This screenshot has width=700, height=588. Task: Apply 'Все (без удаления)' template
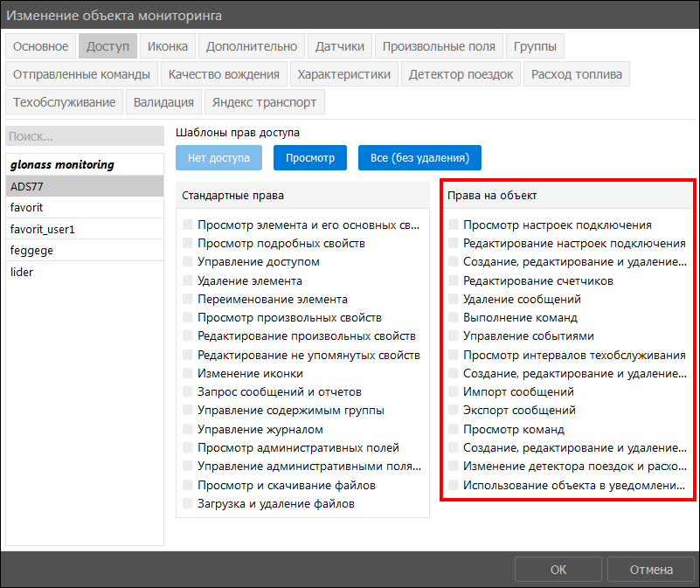[419, 157]
